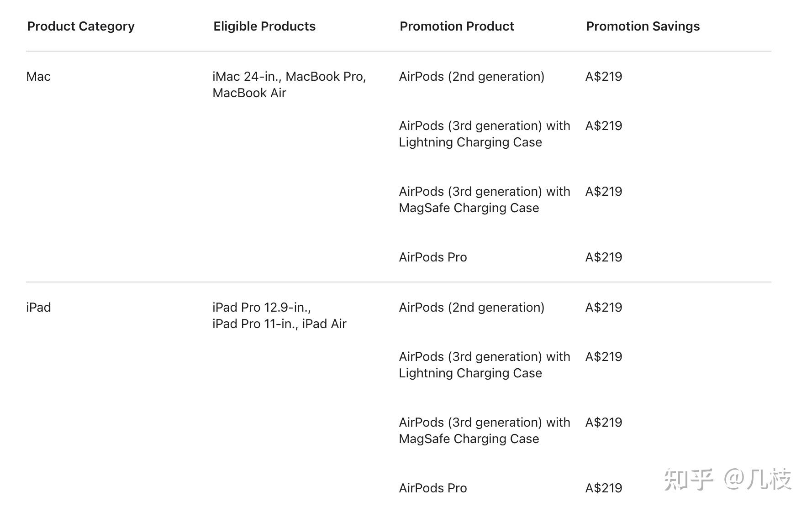812x512 pixels.
Task: Click the iPad Pro 12.9-in. text
Action: pos(261,308)
